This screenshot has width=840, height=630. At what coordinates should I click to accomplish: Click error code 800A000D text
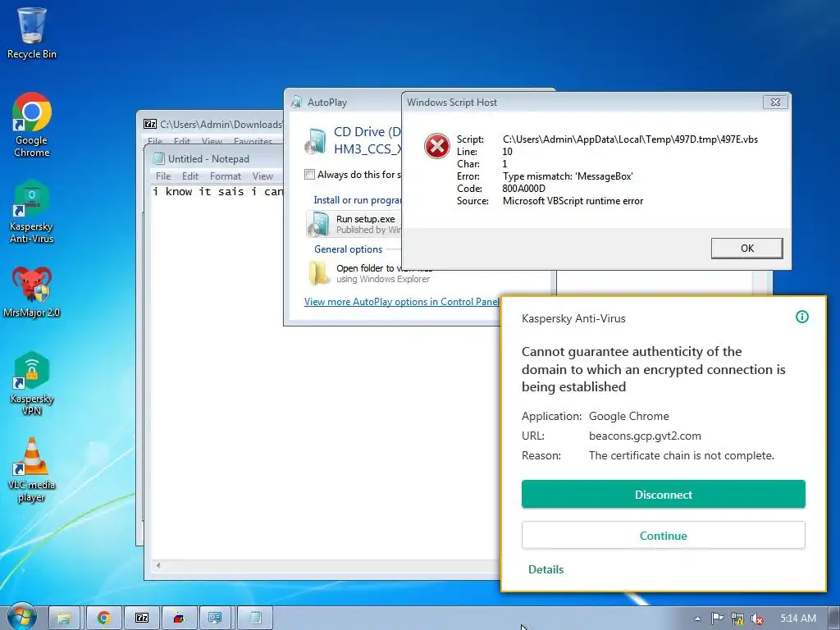[524, 189]
